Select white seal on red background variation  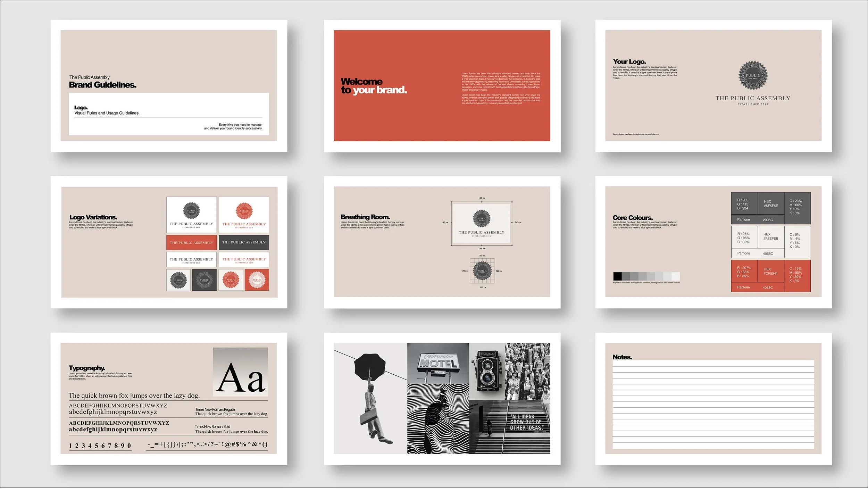click(257, 280)
